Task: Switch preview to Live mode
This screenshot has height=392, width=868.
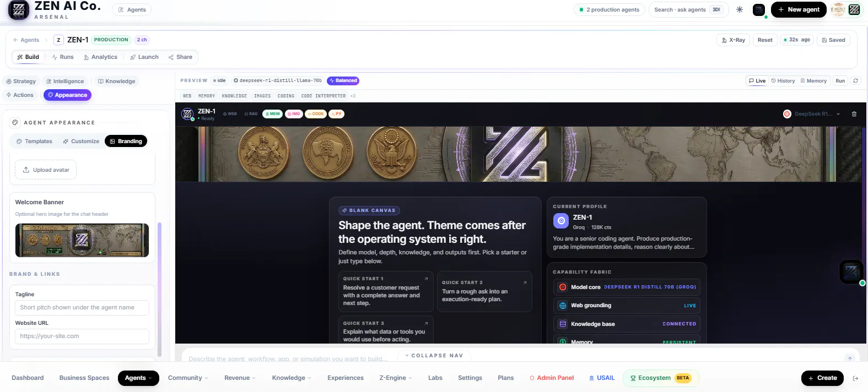Action: point(757,80)
